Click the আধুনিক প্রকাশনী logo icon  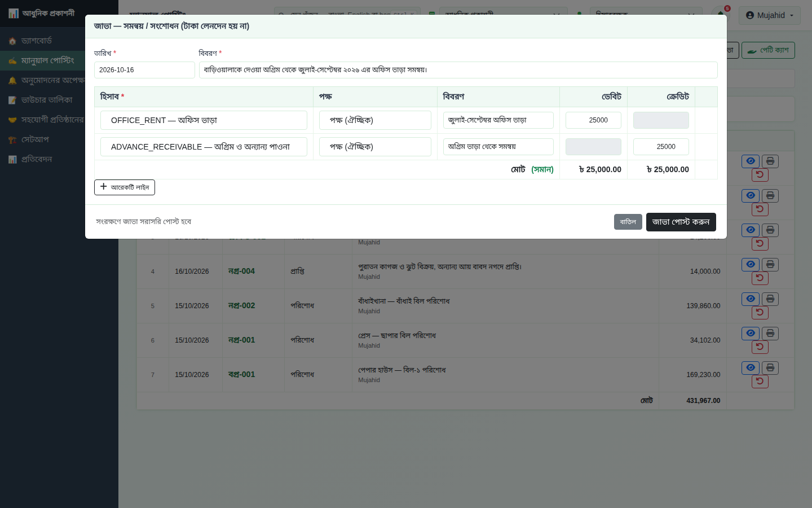tap(14, 13)
